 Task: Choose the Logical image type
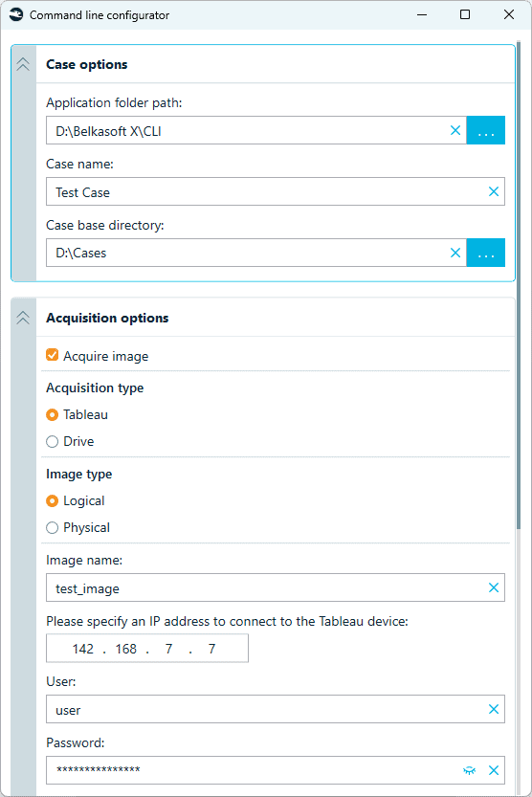(x=52, y=501)
